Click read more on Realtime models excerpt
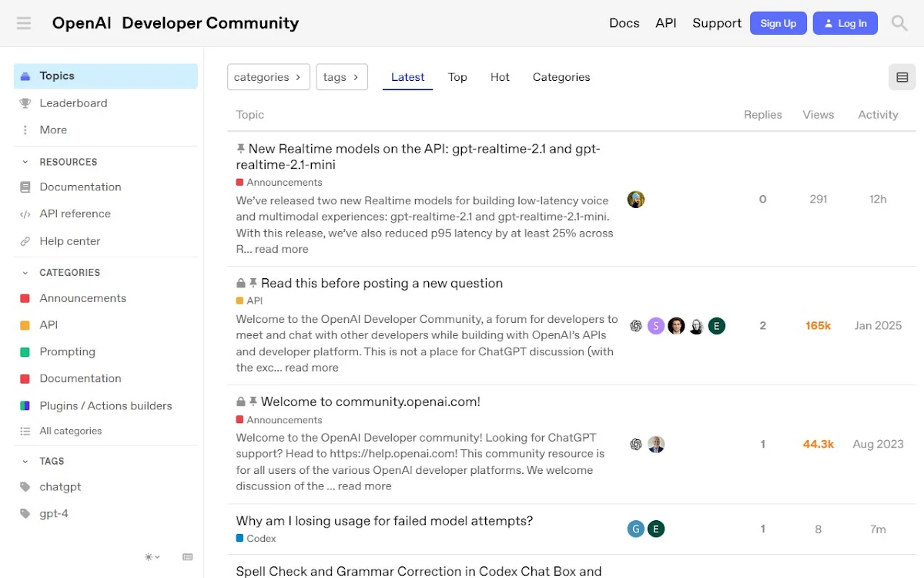924x578 pixels. pyautogui.click(x=282, y=249)
